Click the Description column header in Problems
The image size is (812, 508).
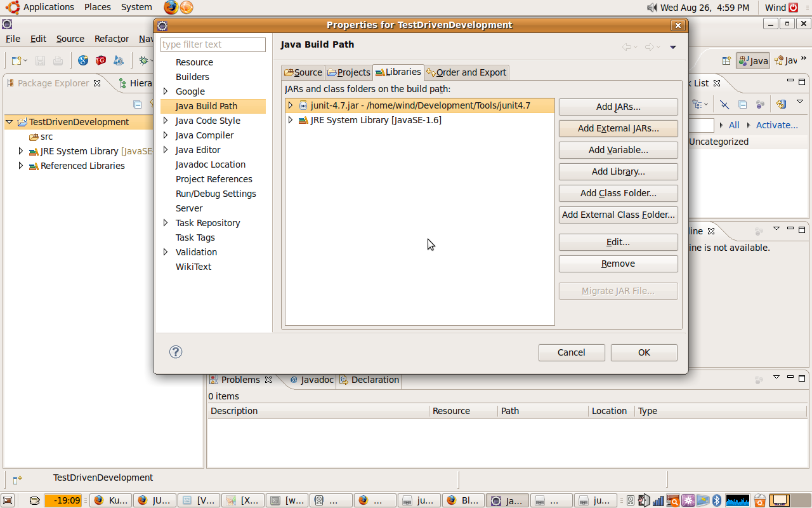click(318, 411)
